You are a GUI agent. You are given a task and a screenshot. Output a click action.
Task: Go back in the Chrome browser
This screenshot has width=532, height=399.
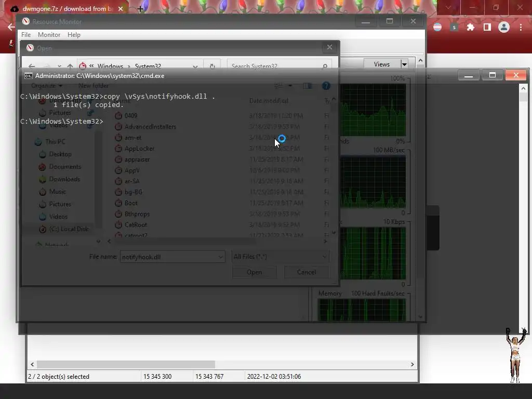pos(11,27)
